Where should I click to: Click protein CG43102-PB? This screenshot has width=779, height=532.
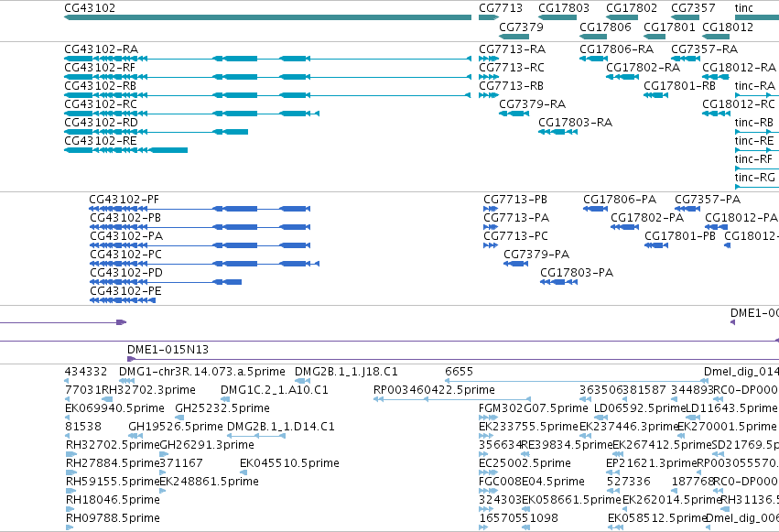point(200,227)
